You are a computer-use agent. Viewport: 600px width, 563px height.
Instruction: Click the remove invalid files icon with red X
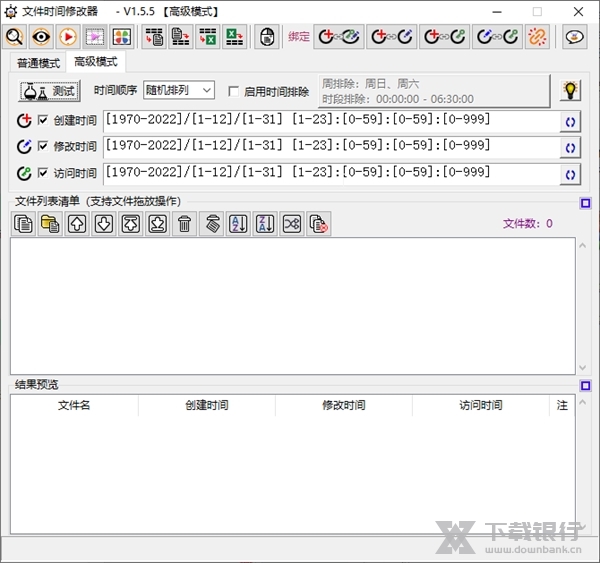point(319,224)
